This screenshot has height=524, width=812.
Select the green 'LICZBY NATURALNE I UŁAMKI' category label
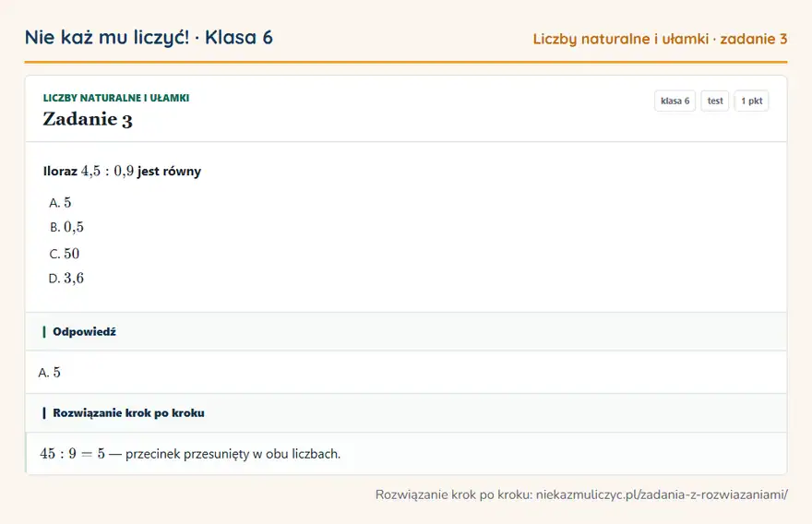click(x=116, y=98)
